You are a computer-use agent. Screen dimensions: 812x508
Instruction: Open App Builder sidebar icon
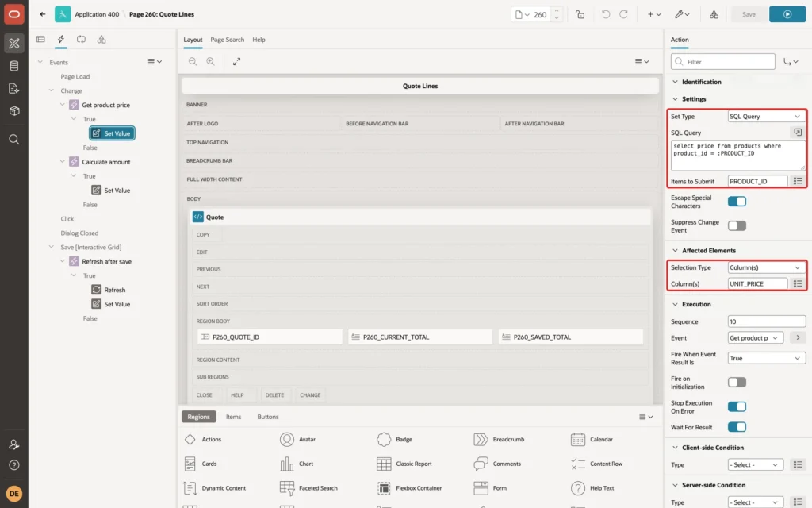pyautogui.click(x=14, y=43)
